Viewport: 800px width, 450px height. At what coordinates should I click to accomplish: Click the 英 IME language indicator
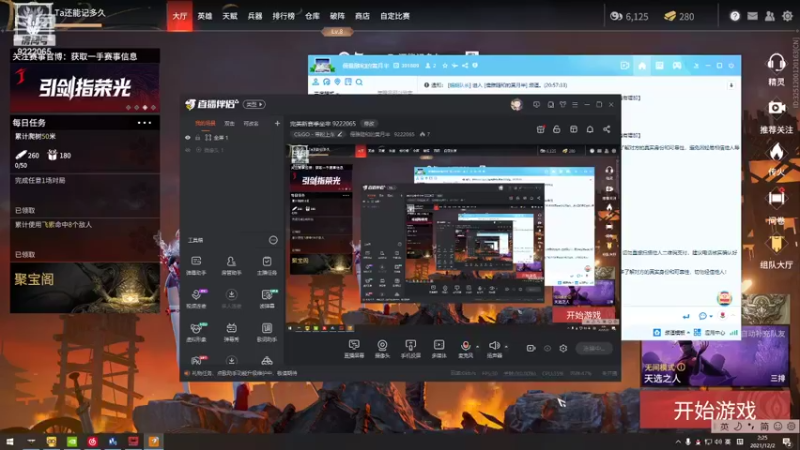pyautogui.click(x=724, y=426)
